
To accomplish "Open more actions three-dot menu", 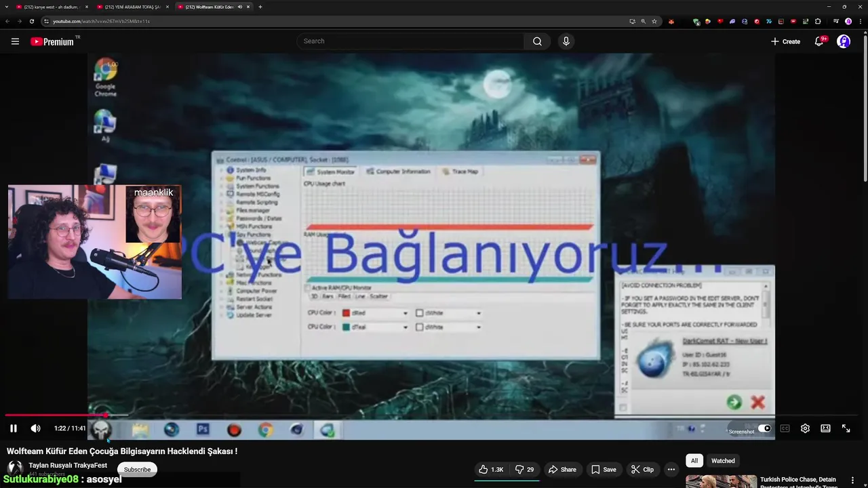I will (671, 469).
